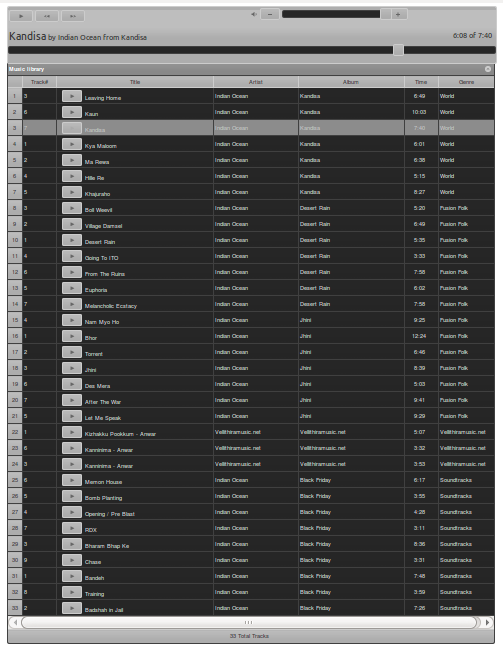Image resolution: width=503 pixels, height=650 pixels.
Task: Play the Going To ITO track
Action: (72, 256)
